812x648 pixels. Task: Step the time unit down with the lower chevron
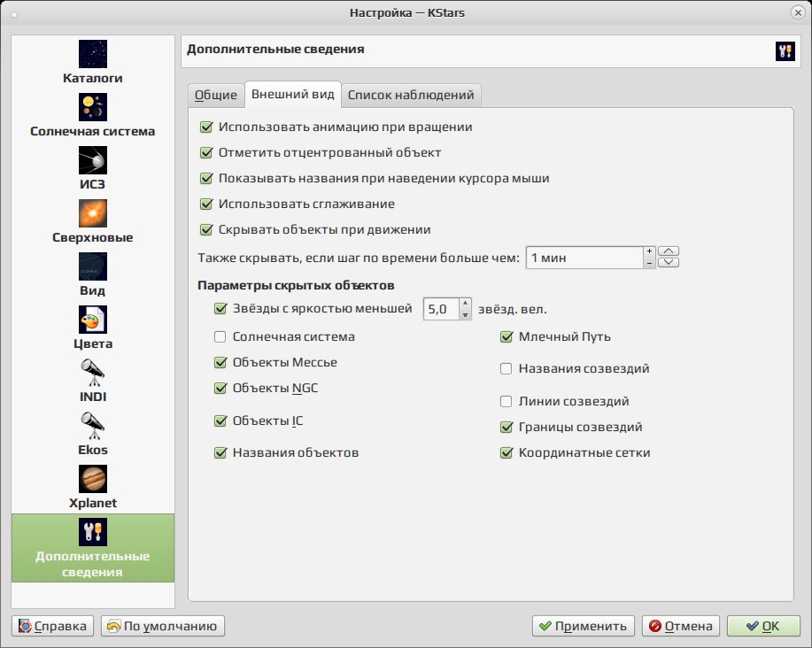click(x=669, y=262)
